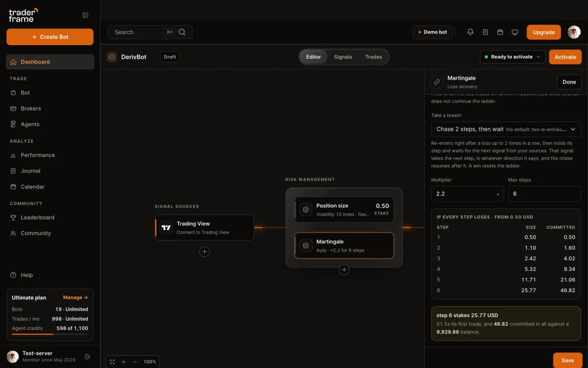The width and height of the screenshot is (588, 368).
Task: Click the magnifier icon in search box
Action: 182,32
